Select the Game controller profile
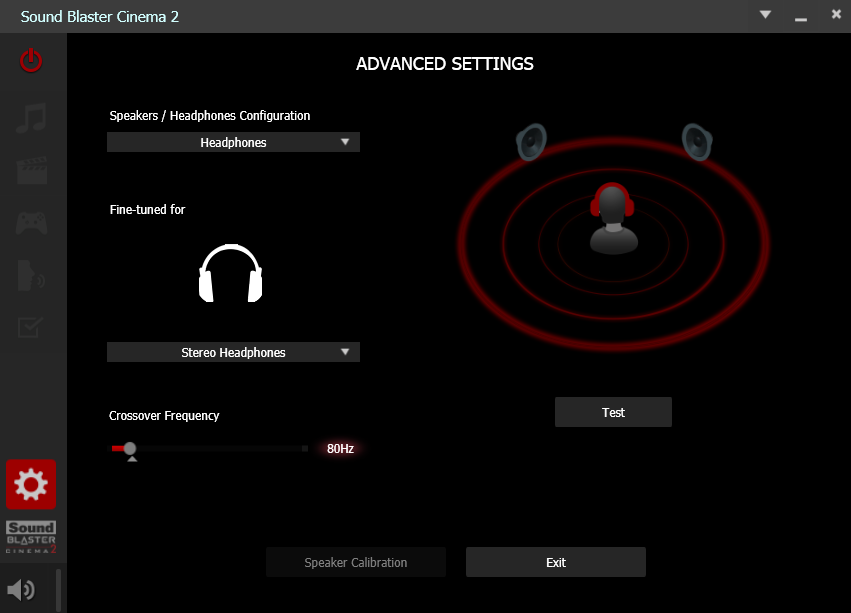Screen dimensions: 851x613 [x=31, y=222]
